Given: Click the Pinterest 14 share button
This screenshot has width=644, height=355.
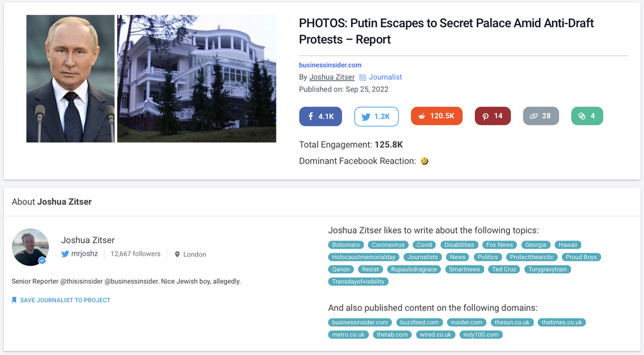Looking at the screenshot, I should pyautogui.click(x=492, y=116).
